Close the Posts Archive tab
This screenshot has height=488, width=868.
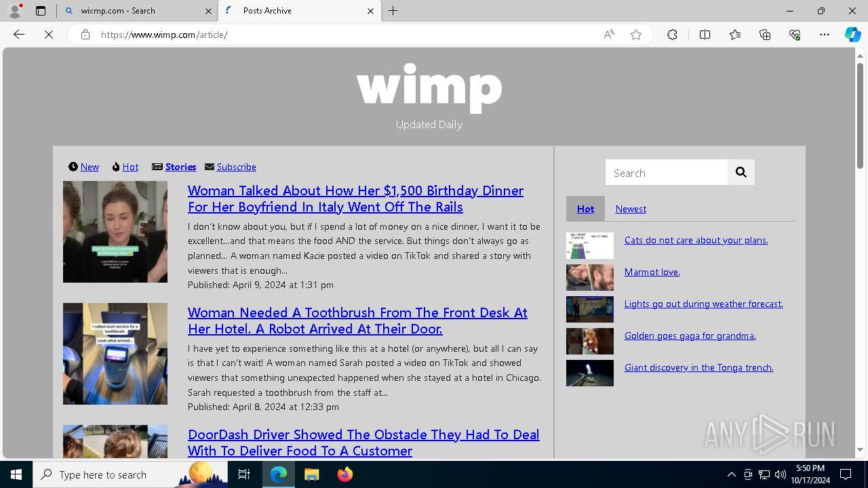[370, 11]
